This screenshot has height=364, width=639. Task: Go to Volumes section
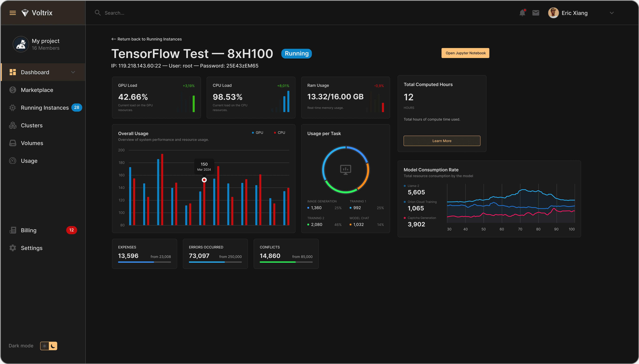[x=43, y=143]
